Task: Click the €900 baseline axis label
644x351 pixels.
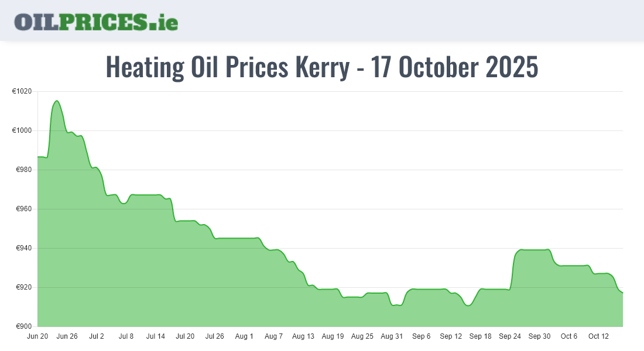Action: pos(23,326)
